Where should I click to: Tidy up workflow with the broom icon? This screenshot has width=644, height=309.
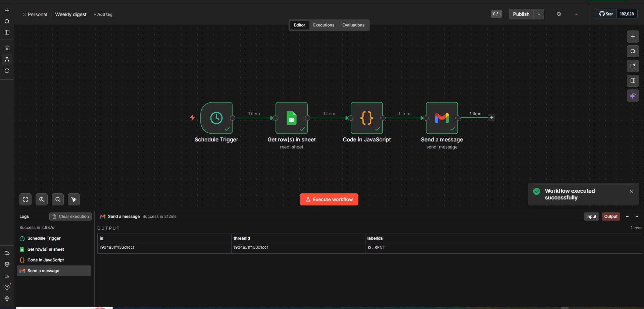coord(74,199)
